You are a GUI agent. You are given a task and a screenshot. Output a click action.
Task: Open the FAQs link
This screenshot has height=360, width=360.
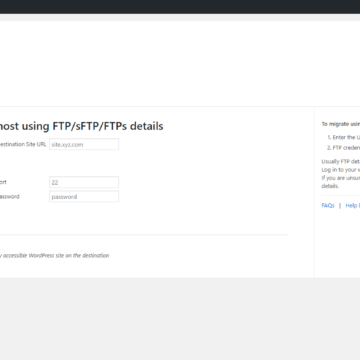[x=328, y=206]
